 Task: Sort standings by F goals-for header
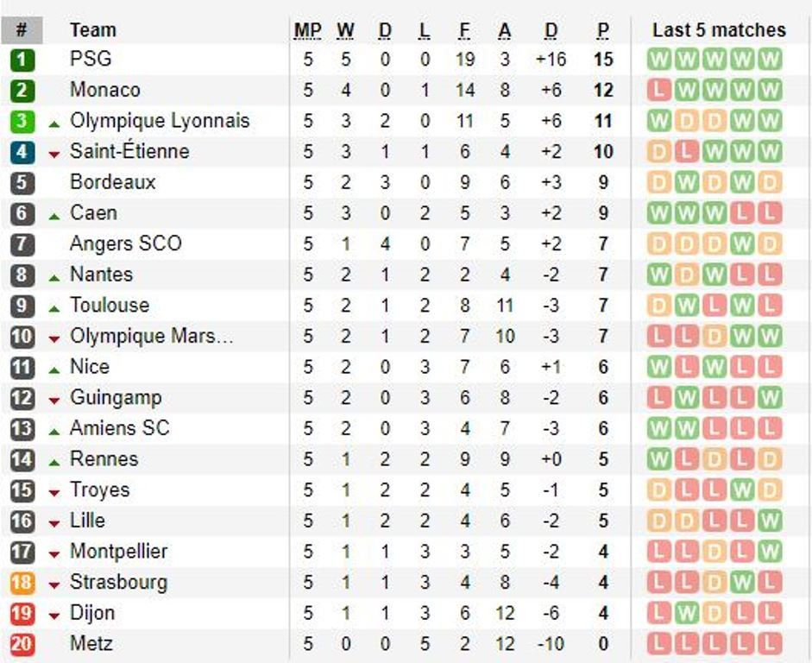[x=464, y=31]
